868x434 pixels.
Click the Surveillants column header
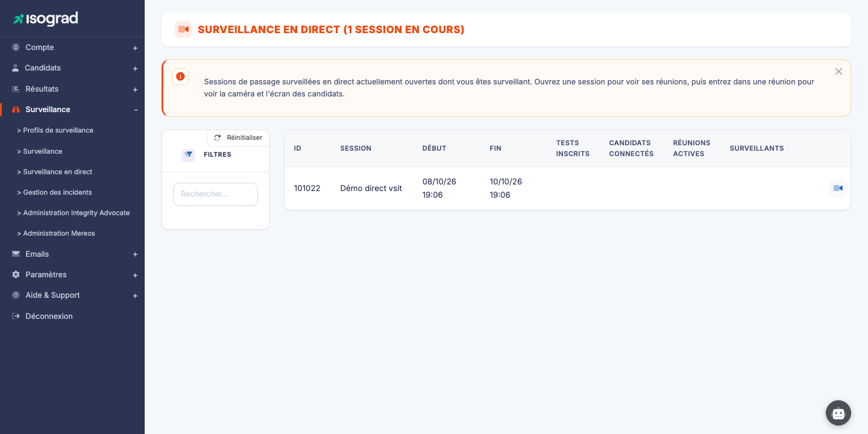click(756, 148)
